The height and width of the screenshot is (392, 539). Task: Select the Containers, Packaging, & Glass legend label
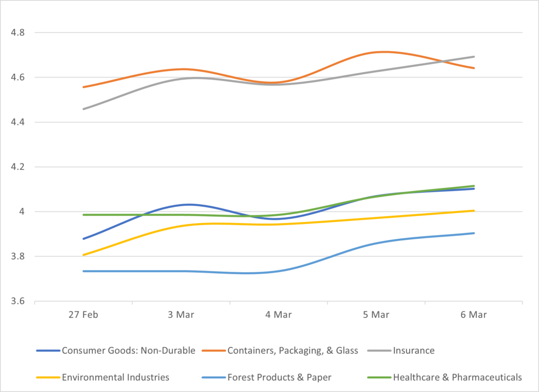[x=292, y=350]
